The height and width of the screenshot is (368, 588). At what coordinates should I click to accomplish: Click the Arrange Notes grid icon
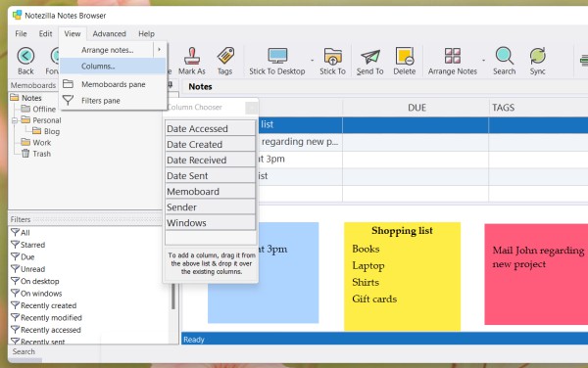coord(452,56)
